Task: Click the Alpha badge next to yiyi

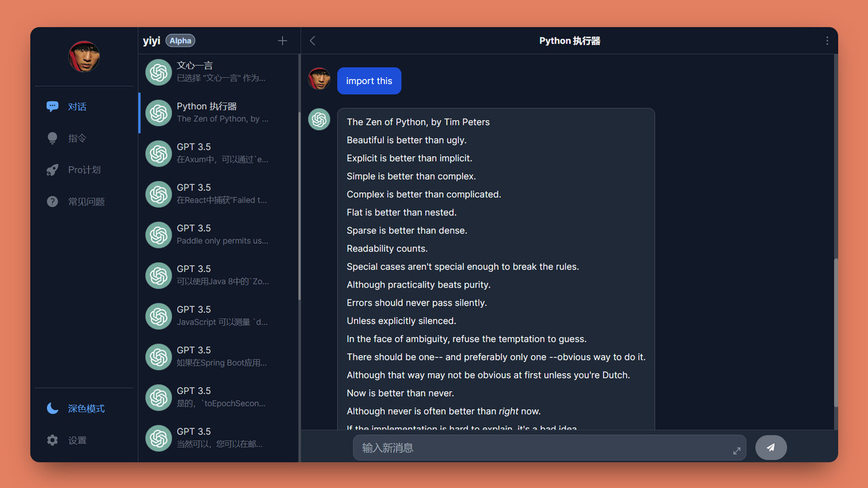Action: click(x=180, y=41)
